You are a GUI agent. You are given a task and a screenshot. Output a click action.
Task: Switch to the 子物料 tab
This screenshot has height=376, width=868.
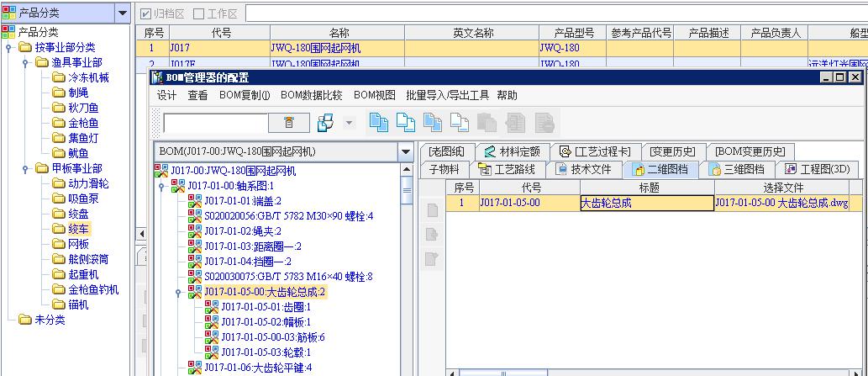(444, 169)
